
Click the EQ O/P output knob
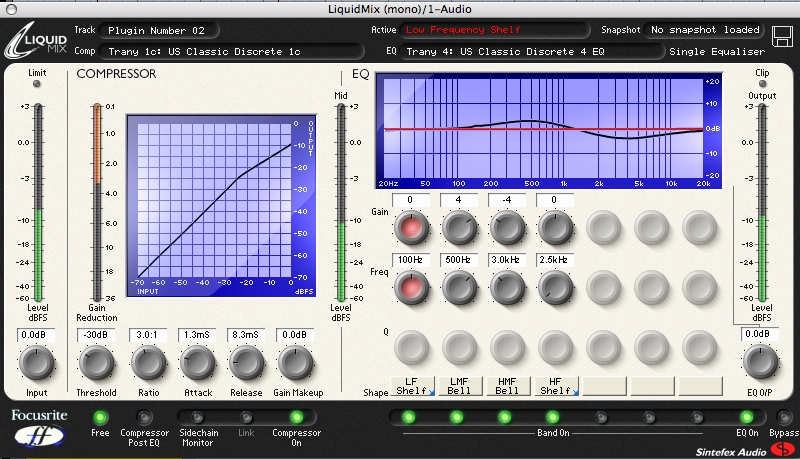tap(760, 362)
